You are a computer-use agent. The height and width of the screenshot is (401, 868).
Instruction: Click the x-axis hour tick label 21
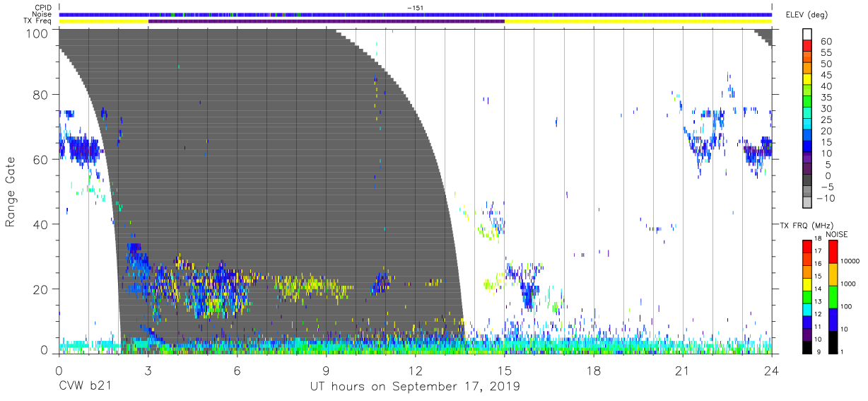(683, 370)
